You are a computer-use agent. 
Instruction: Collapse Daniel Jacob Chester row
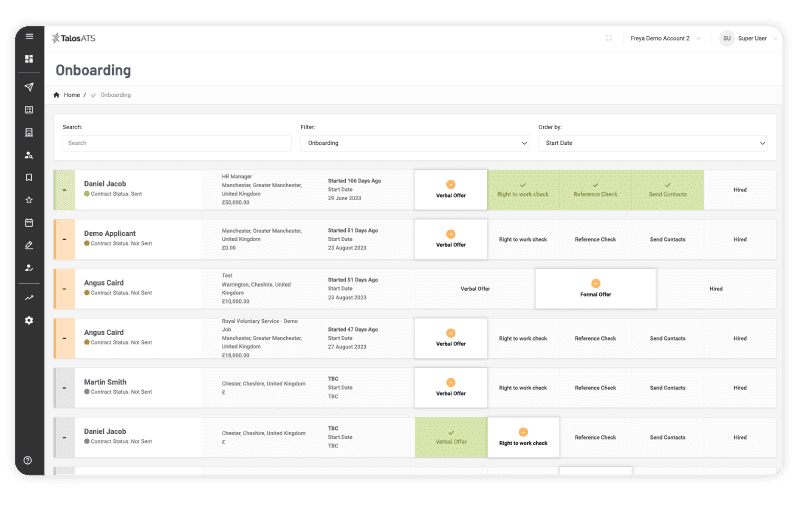pyautogui.click(x=64, y=437)
